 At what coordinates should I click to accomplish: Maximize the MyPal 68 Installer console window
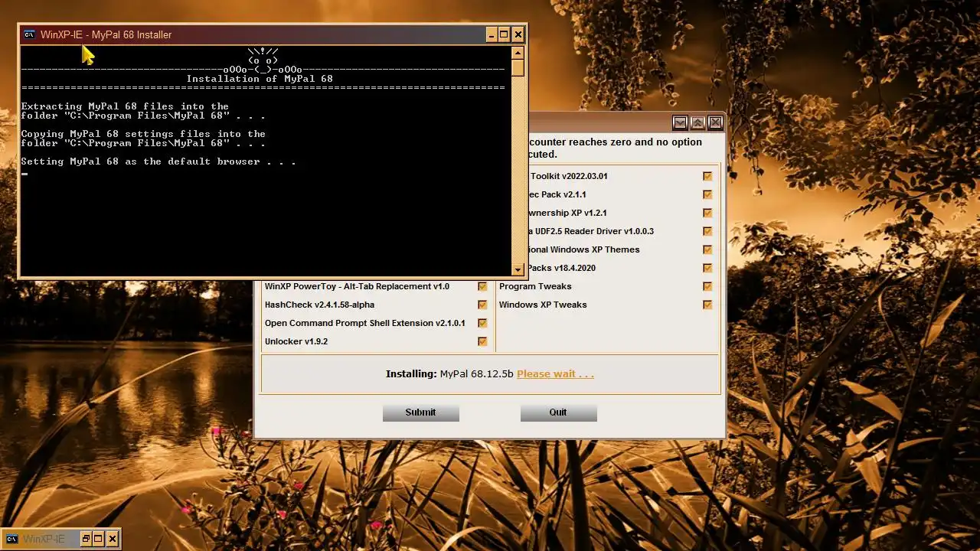point(505,34)
